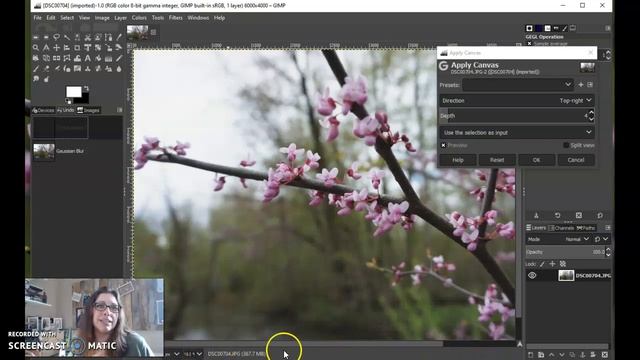
Task: Select the Blur/Sharpen drop tool
Action: tap(119, 69)
